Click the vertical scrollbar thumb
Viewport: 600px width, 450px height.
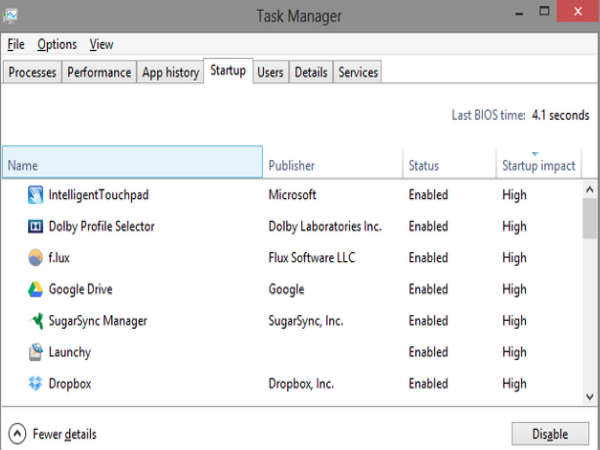[x=590, y=218]
